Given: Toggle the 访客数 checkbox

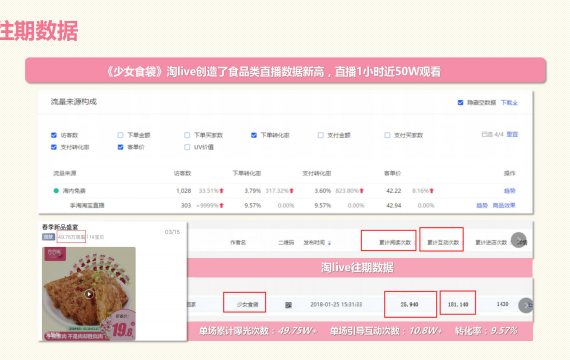Looking at the screenshot, I should click(54, 135).
